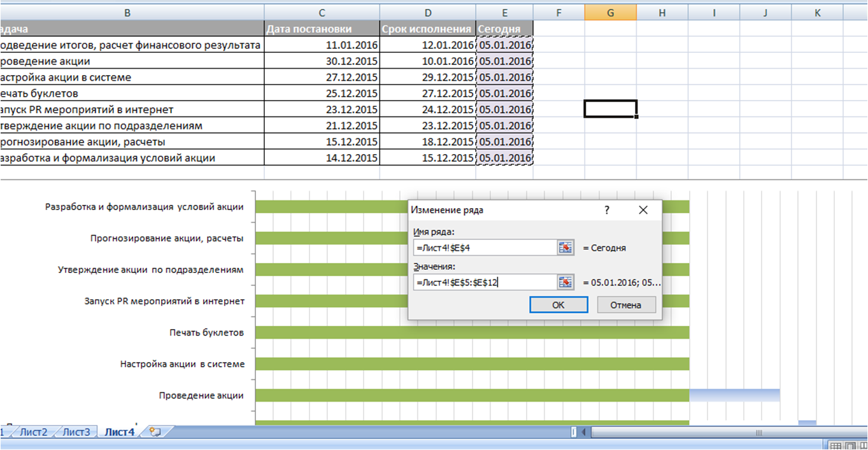Click cell with date 30.12.2015
This screenshot has height=450, width=868.
point(322,61)
